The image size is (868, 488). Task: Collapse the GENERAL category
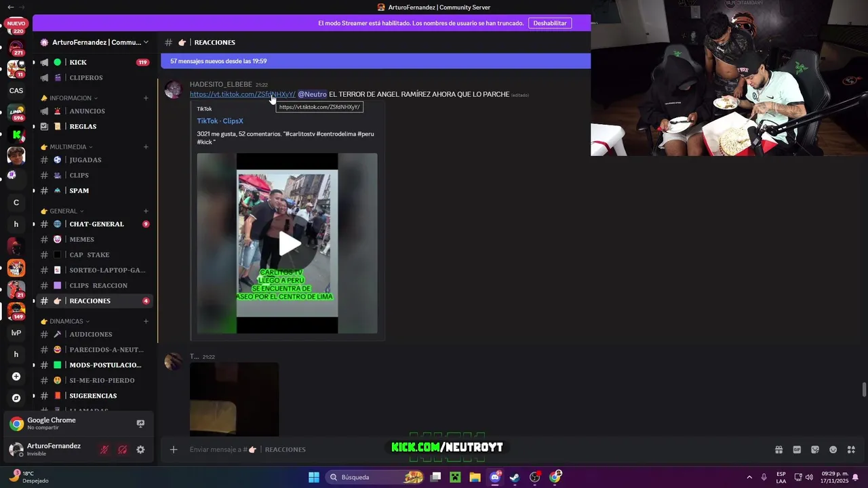point(62,211)
